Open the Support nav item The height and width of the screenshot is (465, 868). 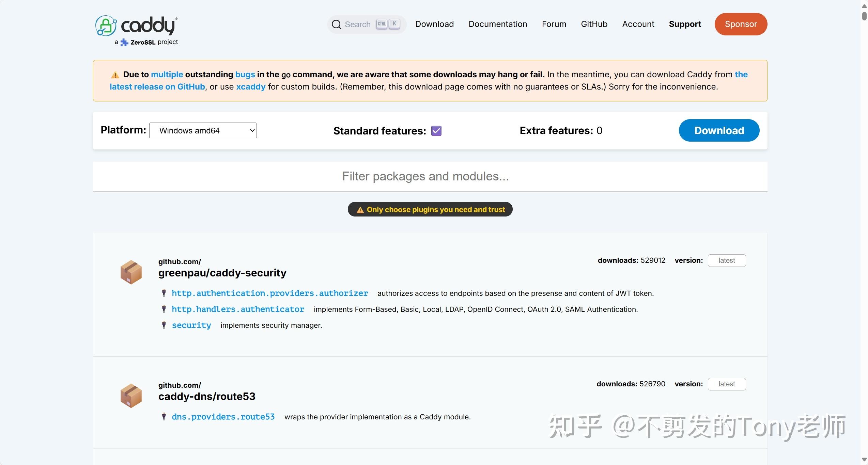[685, 24]
